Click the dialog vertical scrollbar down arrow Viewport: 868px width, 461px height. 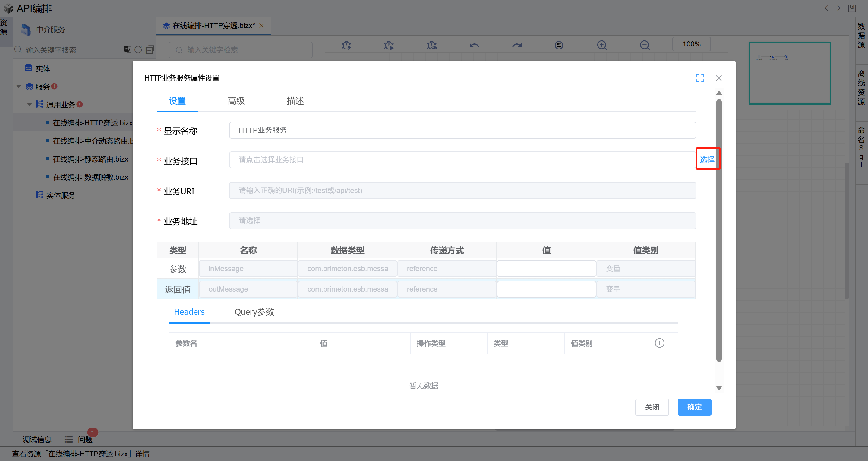coord(719,388)
